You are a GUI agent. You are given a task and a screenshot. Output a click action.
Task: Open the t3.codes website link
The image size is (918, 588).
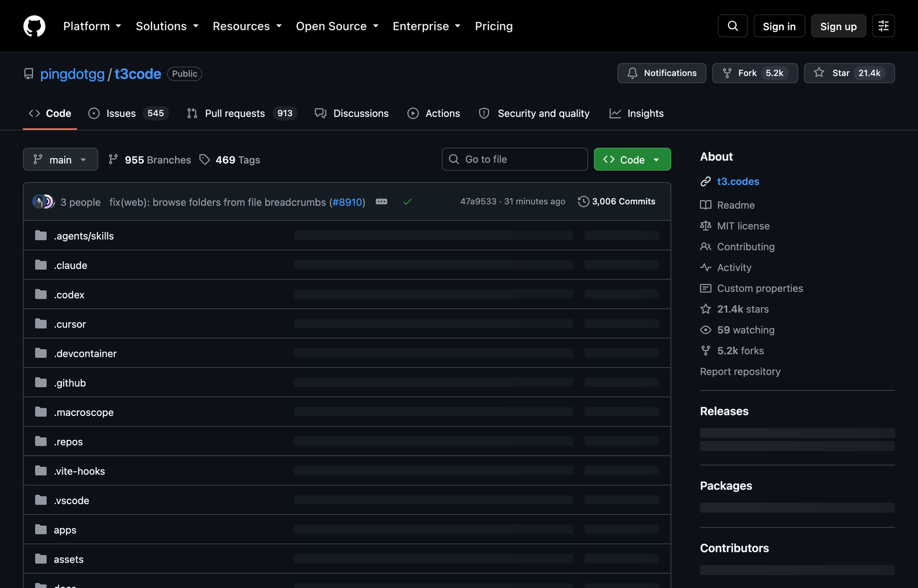pyautogui.click(x=738, y=181)
